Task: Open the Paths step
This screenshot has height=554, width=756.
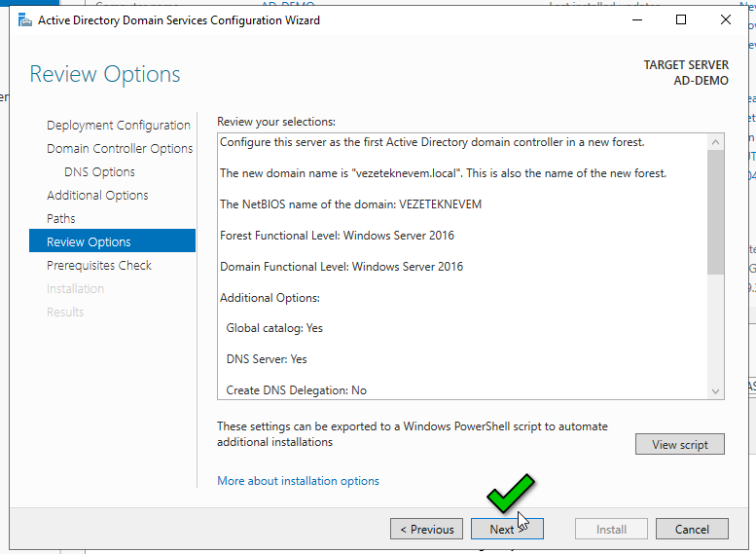Action: pos(61,218)
